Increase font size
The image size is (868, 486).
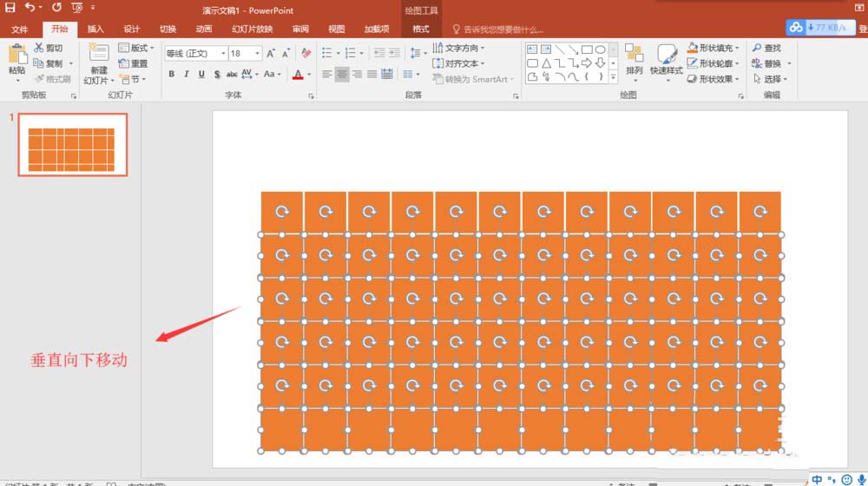coord(271,53)
